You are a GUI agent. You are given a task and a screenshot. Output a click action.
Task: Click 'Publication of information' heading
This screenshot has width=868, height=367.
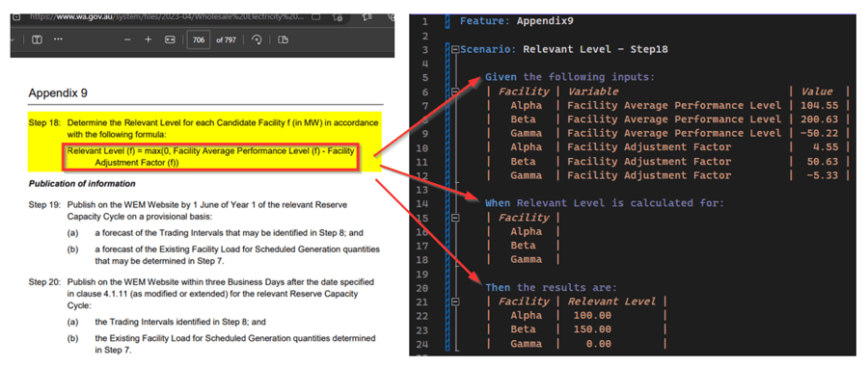(x=82, y=183)
